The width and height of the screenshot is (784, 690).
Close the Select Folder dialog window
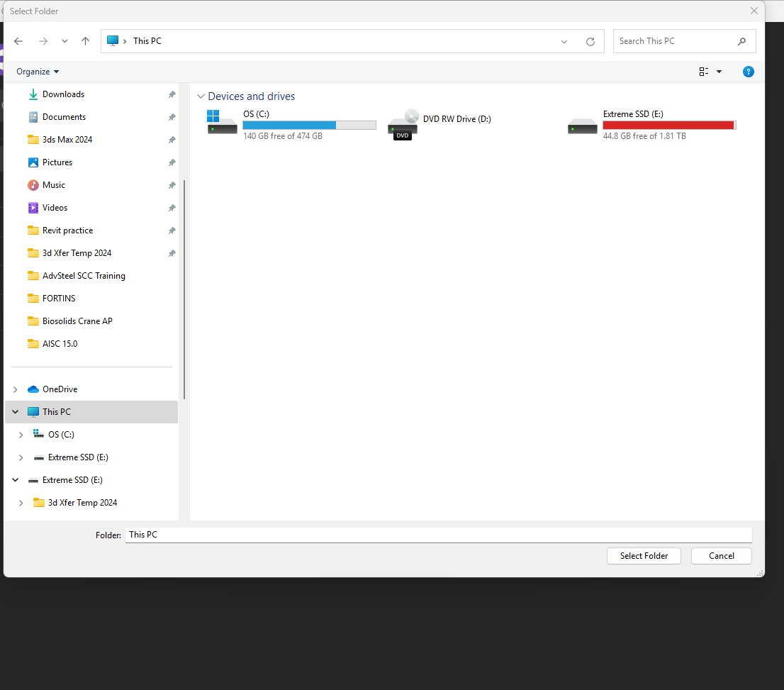(754, 11)
